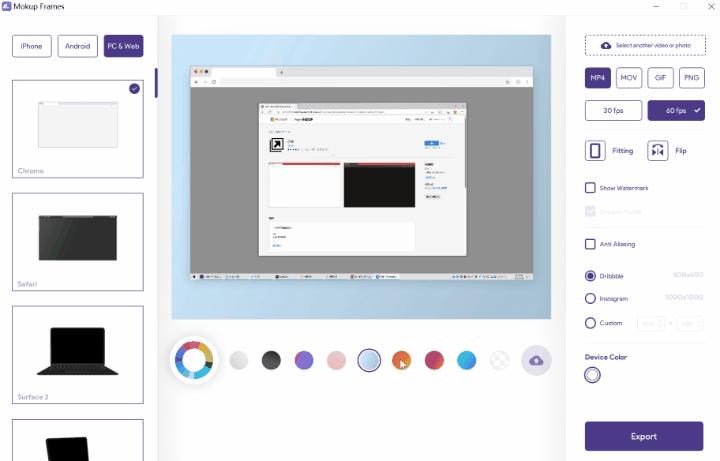
Task: Enable the Anti Aliasing checkbox
Action: pos(590,244)
